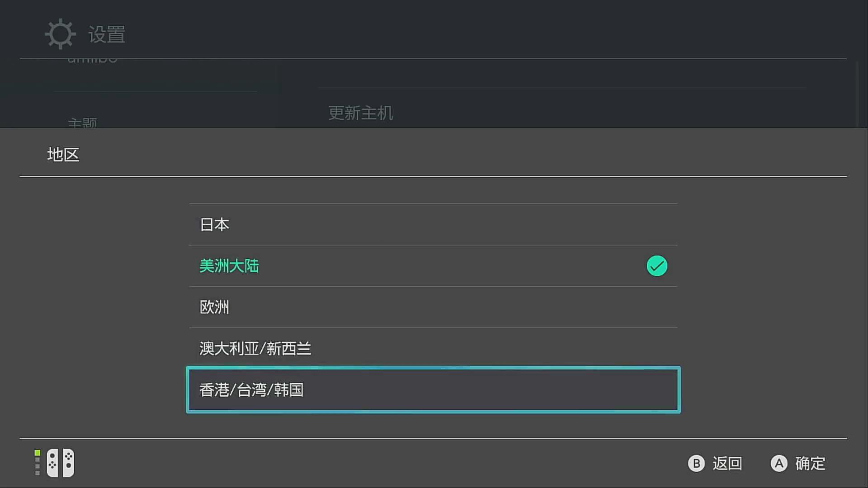Select the 日本 region option
The width and height of the screenshot is (868, 488).
(433, 225)
